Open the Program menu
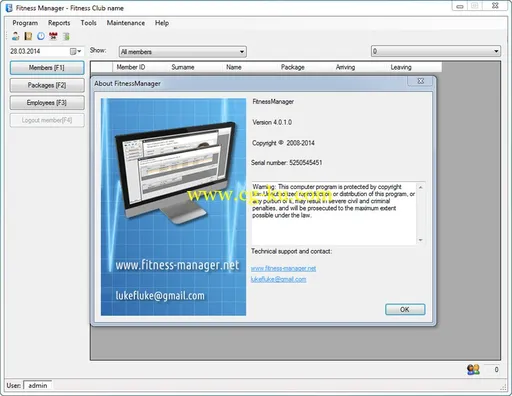This screenshot has width=512, height=396. tap(25, 23)
